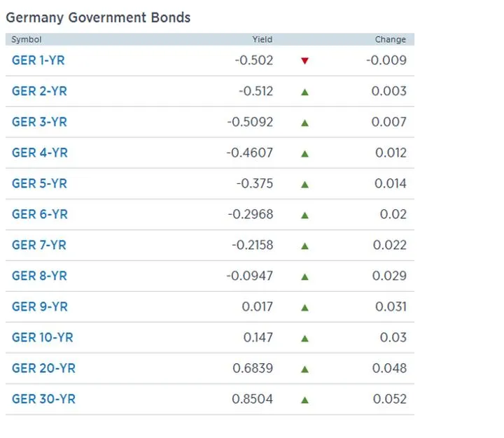The image size is (504, 438).
Task: Click the green up arrow for GER 30-YR
Action: pos(304,400)
